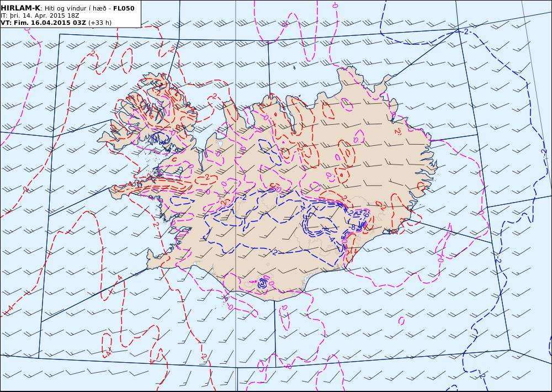Click the blue '8' contour label

(353, 227)
